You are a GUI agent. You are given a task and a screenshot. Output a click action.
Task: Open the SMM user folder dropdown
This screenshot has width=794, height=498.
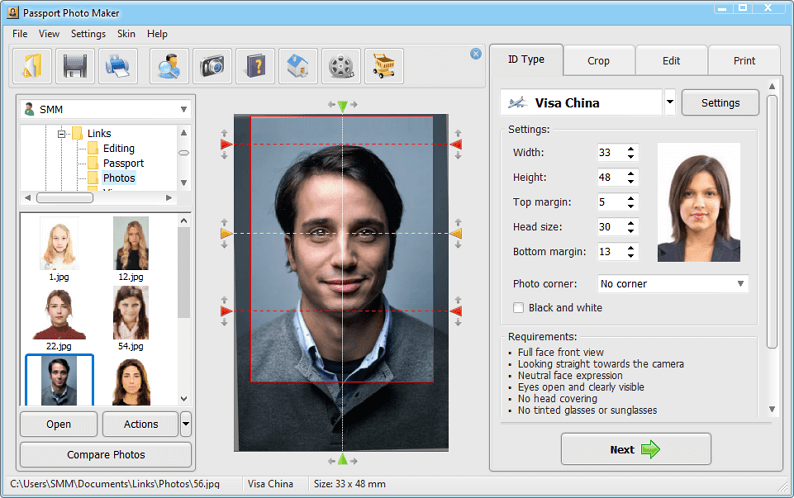coord(184,109)
